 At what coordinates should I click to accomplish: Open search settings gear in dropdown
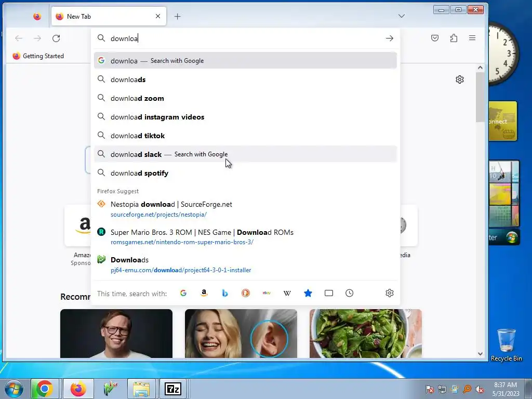pyautogui.click(x=390, y=293)
